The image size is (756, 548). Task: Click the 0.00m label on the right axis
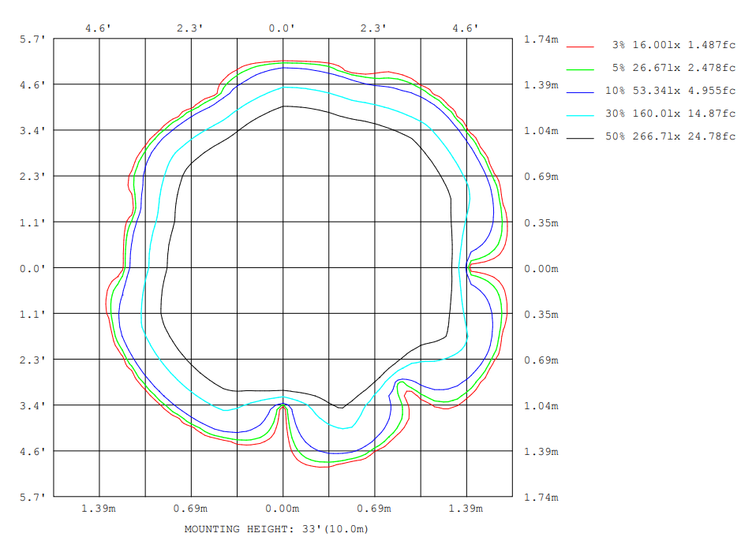[541, 268]
